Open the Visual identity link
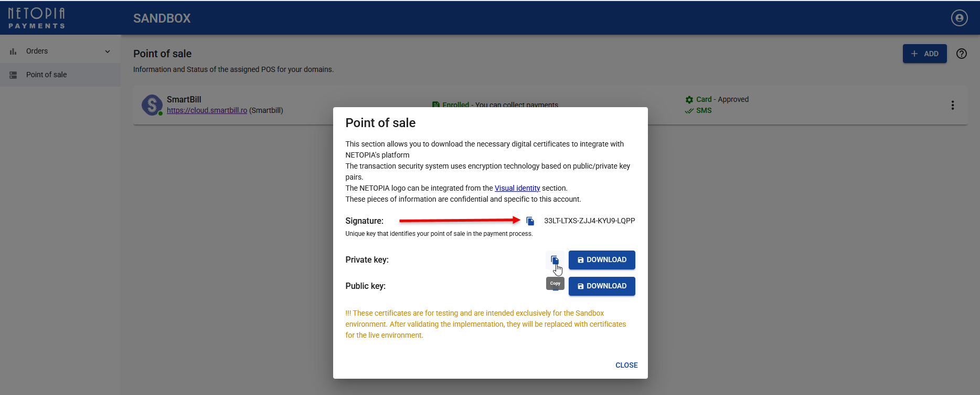Image resolution: width=980 pixels, height=395 pixels. pyautogui.click(x=517, y=188)
